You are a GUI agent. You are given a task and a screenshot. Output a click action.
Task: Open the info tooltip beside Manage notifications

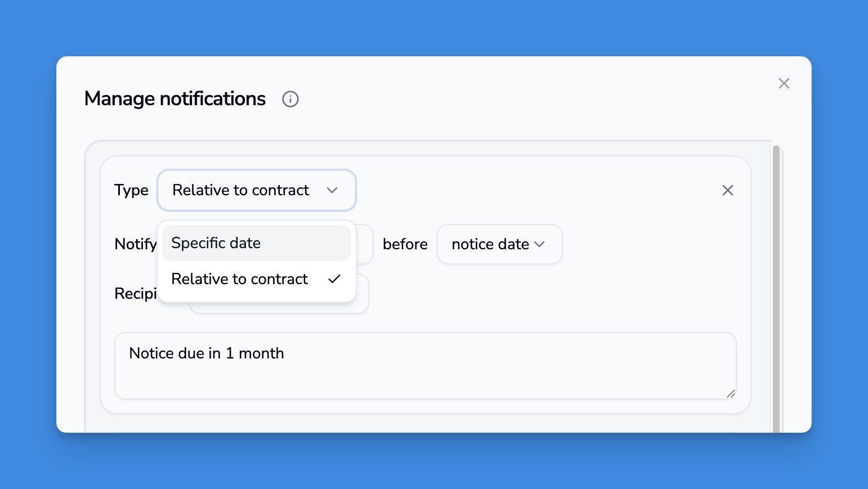click(x=290, y=99)
